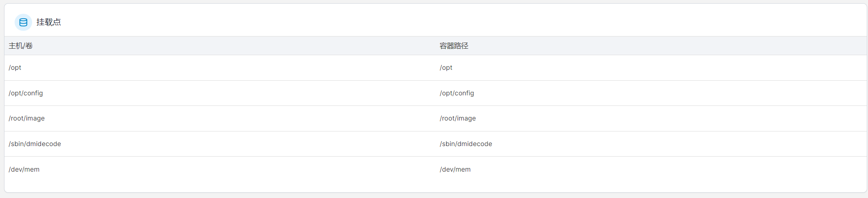Select host path /opt/config

pos(26,93)
